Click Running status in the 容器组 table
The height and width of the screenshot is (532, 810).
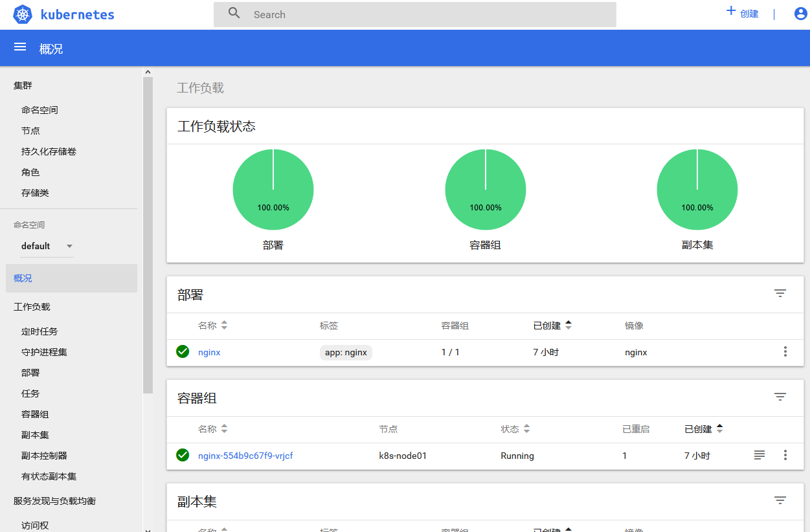(x=517, y=456)
